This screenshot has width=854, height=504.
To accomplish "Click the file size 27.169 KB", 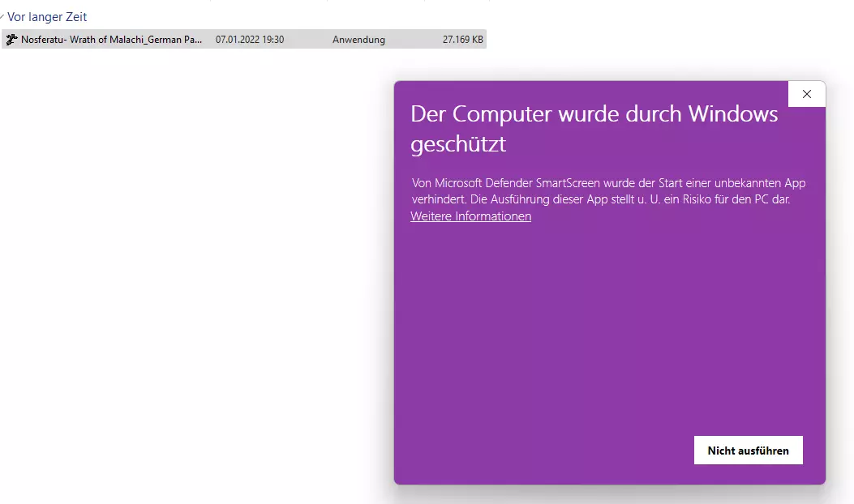I will click(x=462, y=40).
